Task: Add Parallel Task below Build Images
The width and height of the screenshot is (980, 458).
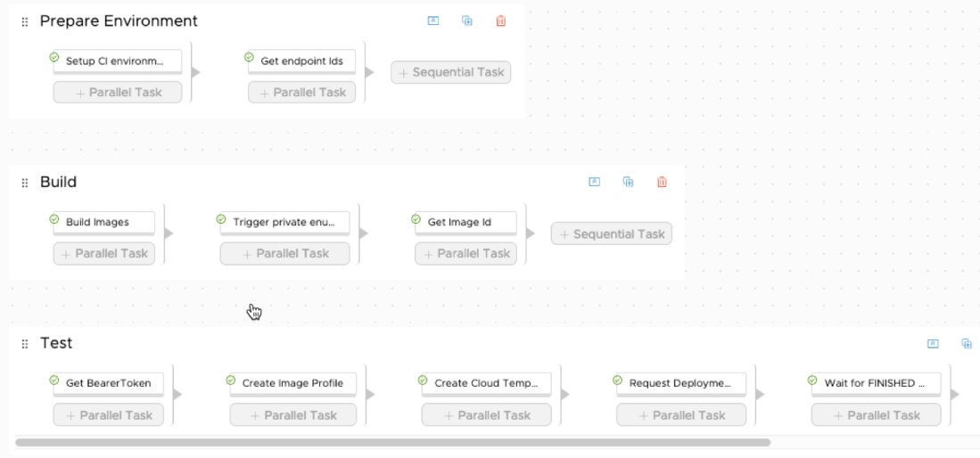Action: 104,253
